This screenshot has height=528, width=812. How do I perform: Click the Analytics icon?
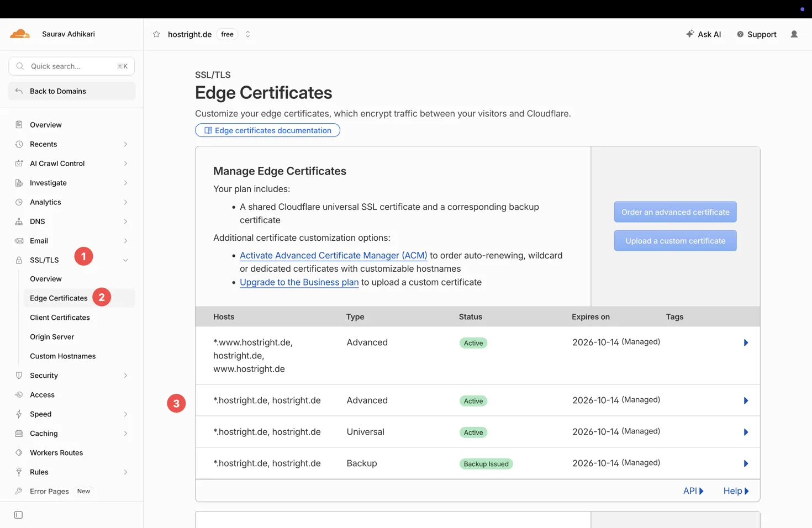(19, 202)
